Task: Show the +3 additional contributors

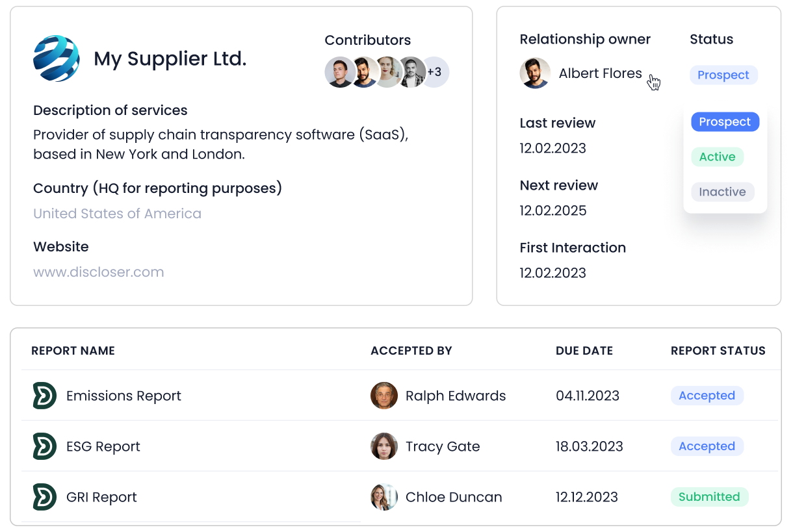Action: click(x=435, y=72)
